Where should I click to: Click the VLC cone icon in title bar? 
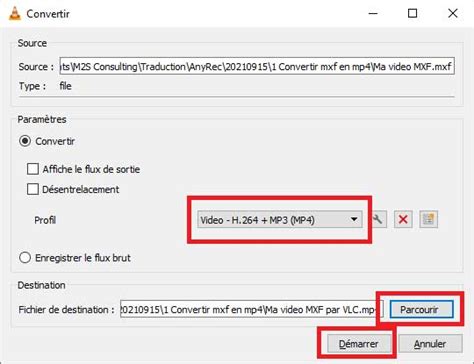click(x=14, y=14)
